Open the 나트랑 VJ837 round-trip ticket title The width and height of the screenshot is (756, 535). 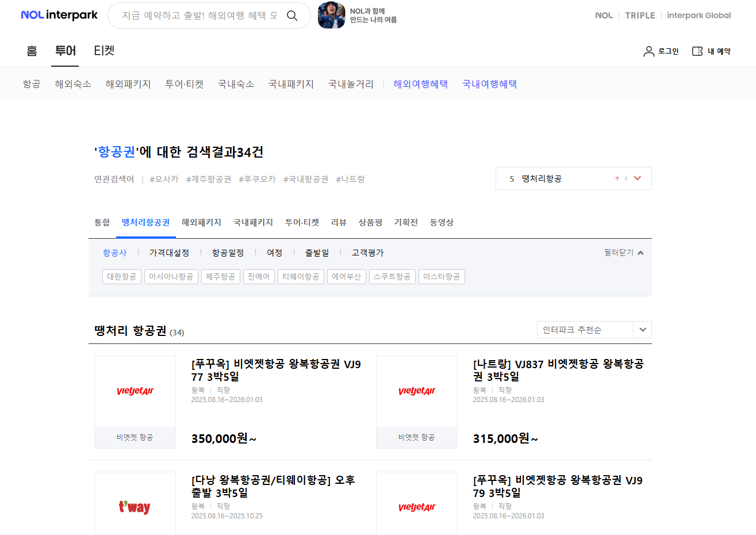(x=558, y=370)
